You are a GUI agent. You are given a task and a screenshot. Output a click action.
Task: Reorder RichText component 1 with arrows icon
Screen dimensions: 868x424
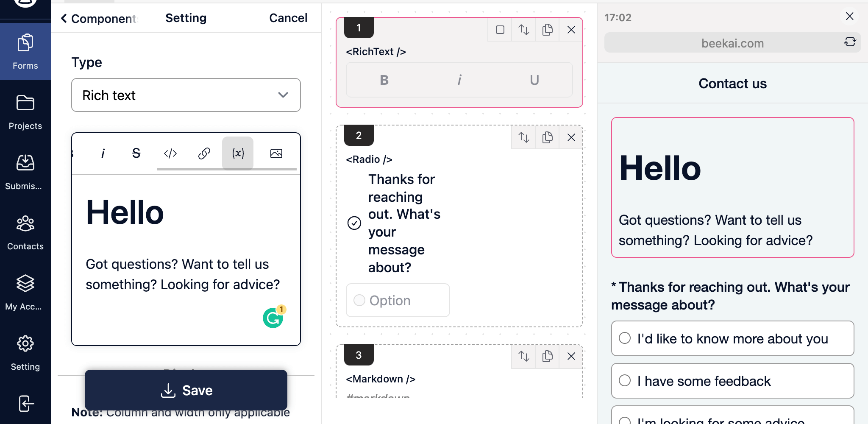pyautogui.click(x=524, y=30)
